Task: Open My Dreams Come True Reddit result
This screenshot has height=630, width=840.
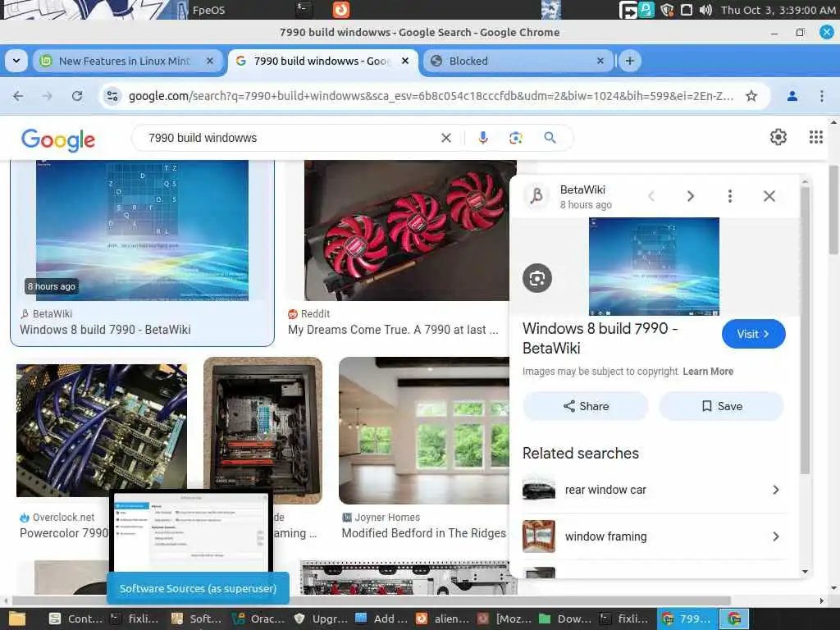Action: (393, 330)
